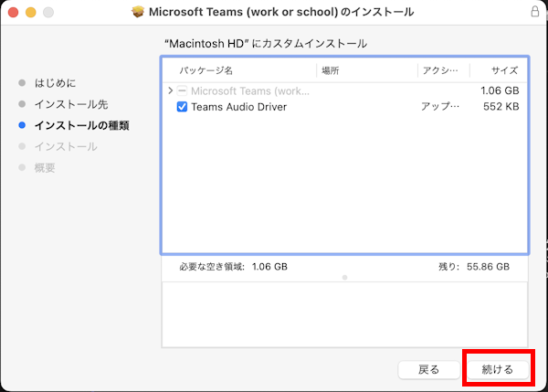Viewport: 548px width, 392px height.
Task: Close the installer window with the red button
Action: pyautogui.click(x=12, y=12)
